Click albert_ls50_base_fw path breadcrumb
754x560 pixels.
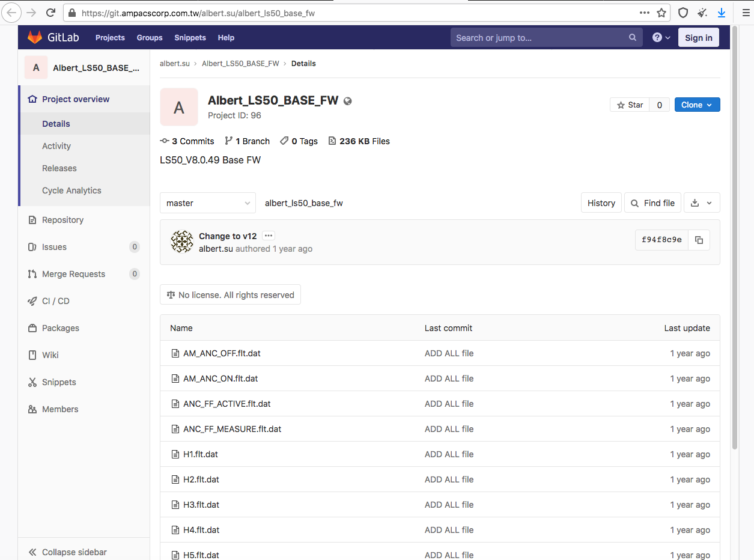pyautogui.click(x=304, y=203)
